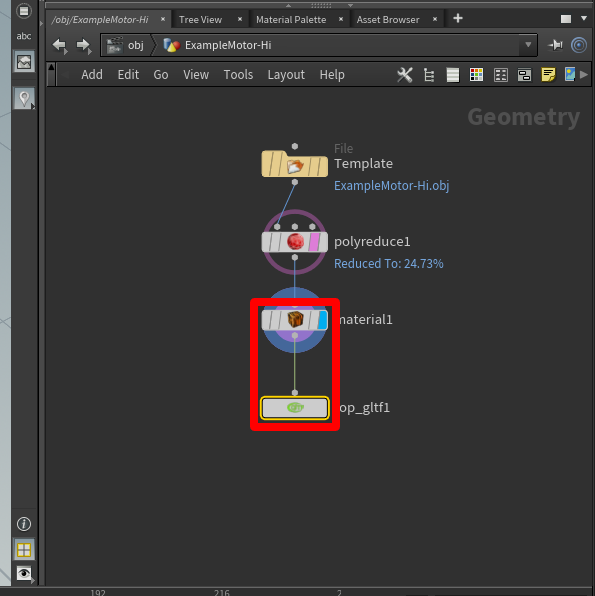
Task: Click the input connector of rop_gltf1
Action: point(295,393)
